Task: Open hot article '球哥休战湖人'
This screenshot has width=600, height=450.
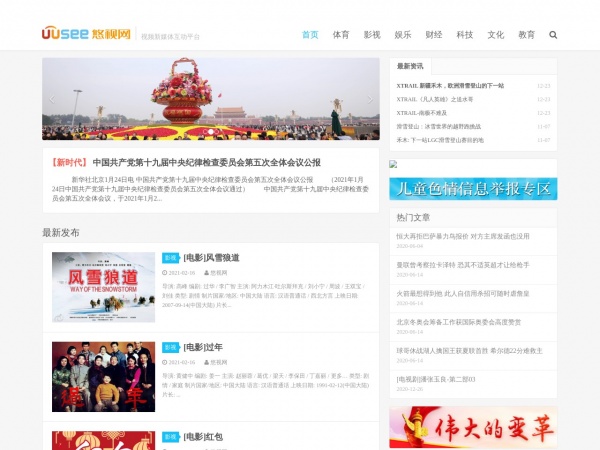Action: (x=470, y=351)
